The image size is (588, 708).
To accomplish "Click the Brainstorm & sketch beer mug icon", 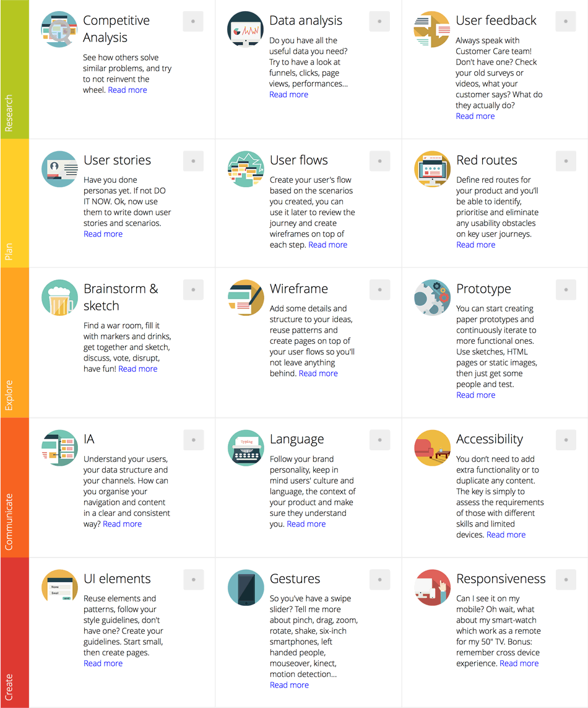I will [59, 297].
